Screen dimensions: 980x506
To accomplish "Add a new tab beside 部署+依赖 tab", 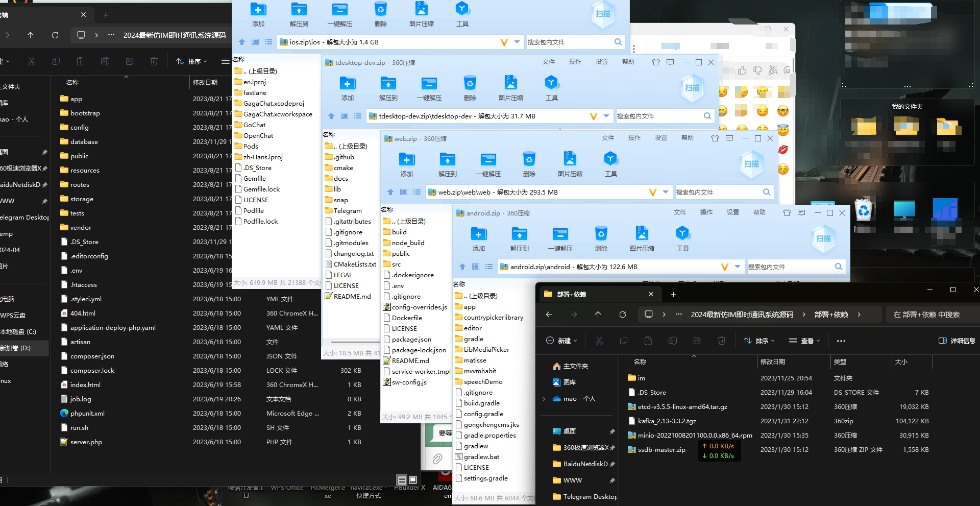I will pos(673,294).
